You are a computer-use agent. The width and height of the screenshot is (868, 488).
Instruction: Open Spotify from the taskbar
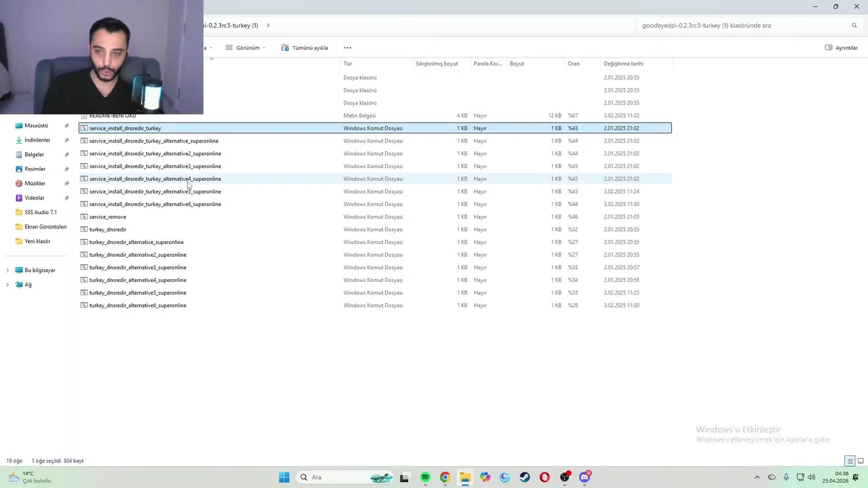pos(425,477)
